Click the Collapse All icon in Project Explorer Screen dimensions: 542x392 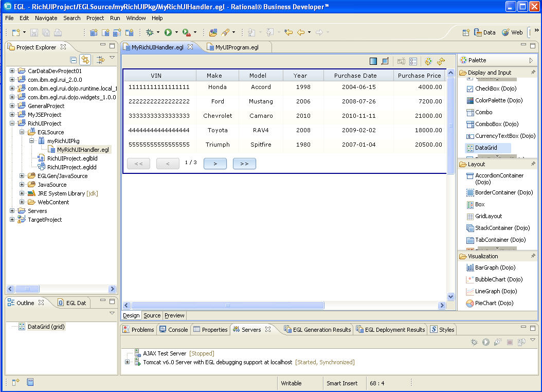pos(74,60)
